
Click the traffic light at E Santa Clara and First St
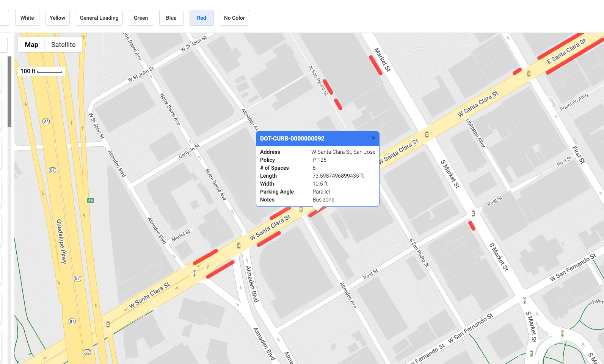tap(529, 74)
